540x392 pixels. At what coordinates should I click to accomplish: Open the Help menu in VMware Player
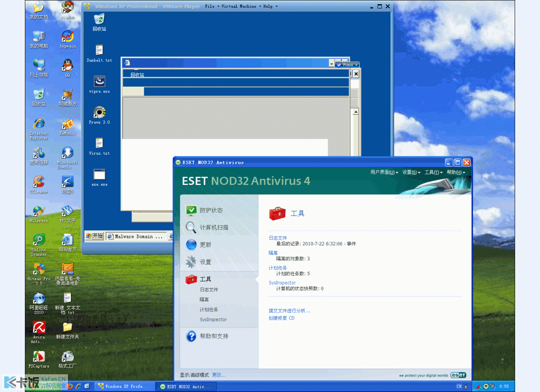270,6
